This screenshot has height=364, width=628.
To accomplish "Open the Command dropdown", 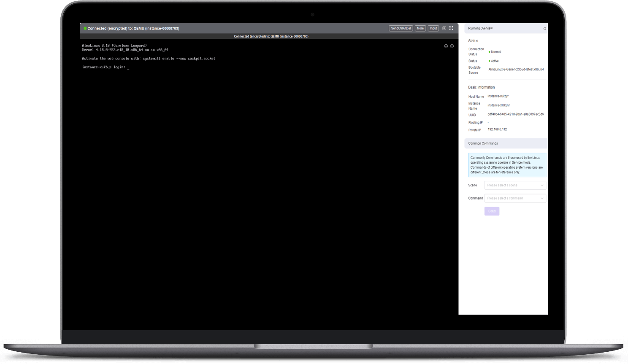I will pos(515,198).
